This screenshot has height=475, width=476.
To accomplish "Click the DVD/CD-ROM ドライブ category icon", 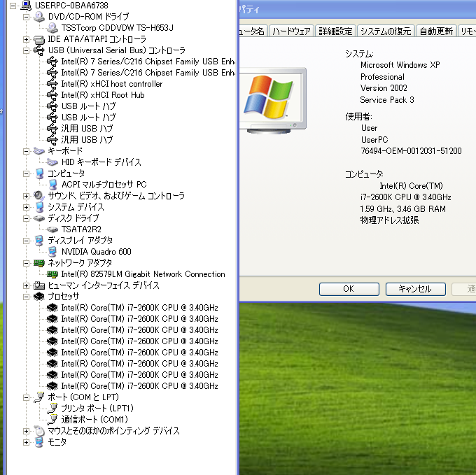I will (39, 17).
